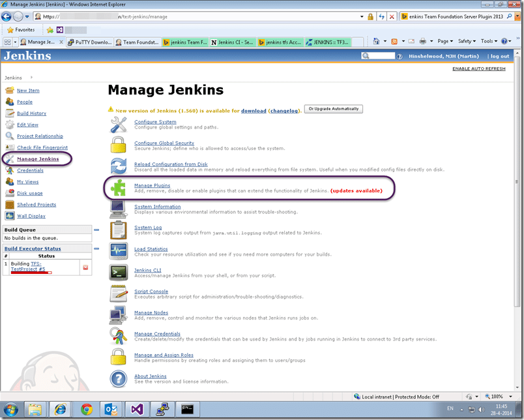Click the Configure Global Security padlock icon
Image resolution: width=524 pixels, height=420 pixels.
click(119, 145)
